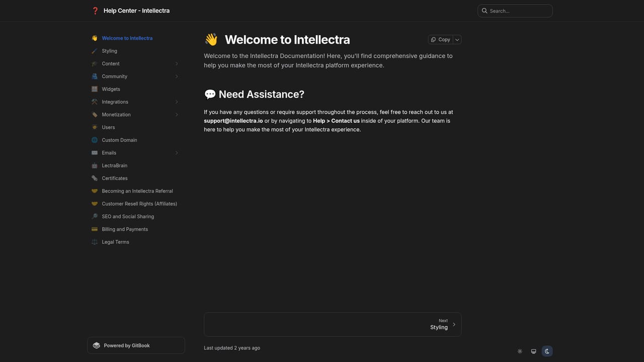Switch to light theme with sun icon
The height and width of the screenshot is (362, 644).
tap(520, 351)
